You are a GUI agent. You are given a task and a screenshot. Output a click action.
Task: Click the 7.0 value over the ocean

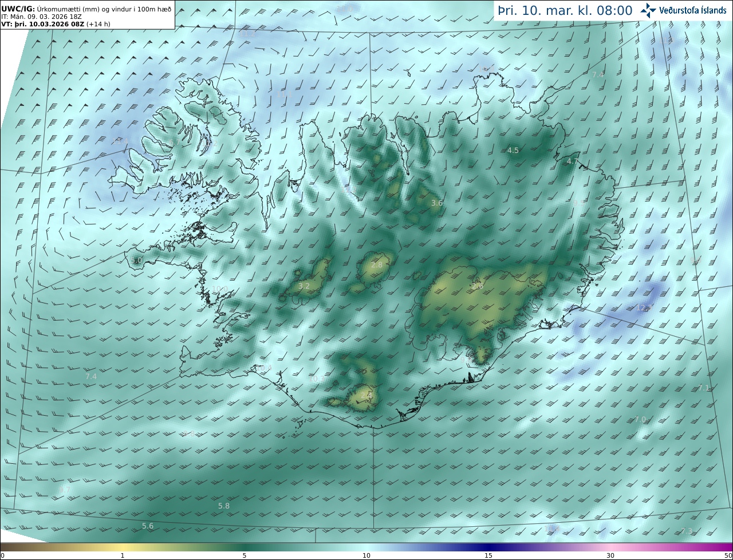(640, 420)
